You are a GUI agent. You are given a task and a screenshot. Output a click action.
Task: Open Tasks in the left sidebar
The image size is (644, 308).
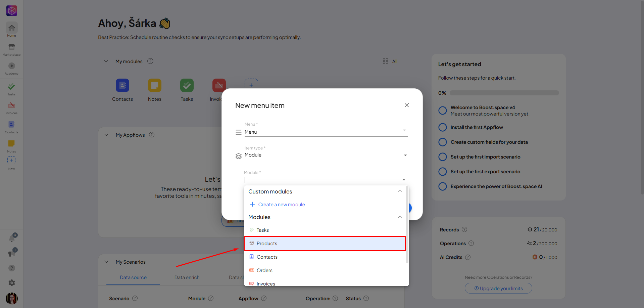tap(11, 89)
